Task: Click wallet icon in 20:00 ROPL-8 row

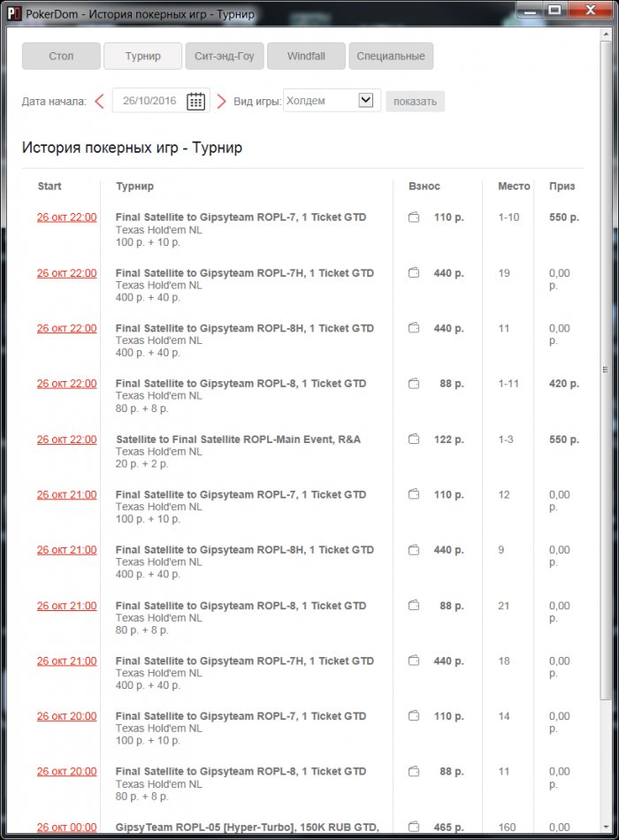Action: [414, 771]
